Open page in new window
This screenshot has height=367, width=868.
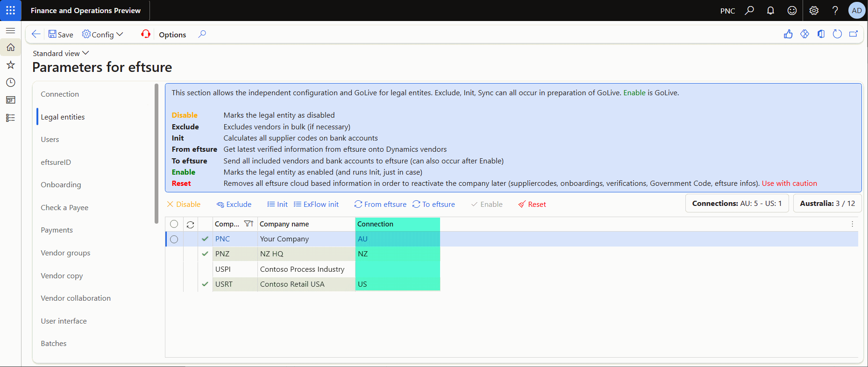coord(854,34)
